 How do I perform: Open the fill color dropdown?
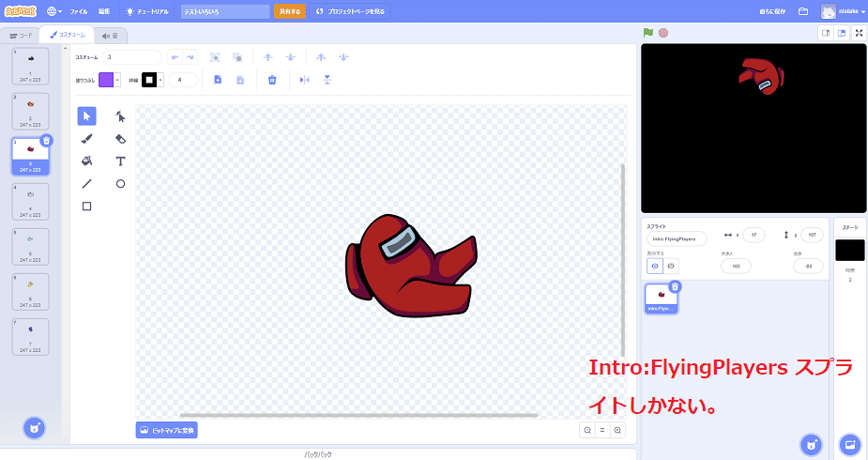tap(117, 80)
